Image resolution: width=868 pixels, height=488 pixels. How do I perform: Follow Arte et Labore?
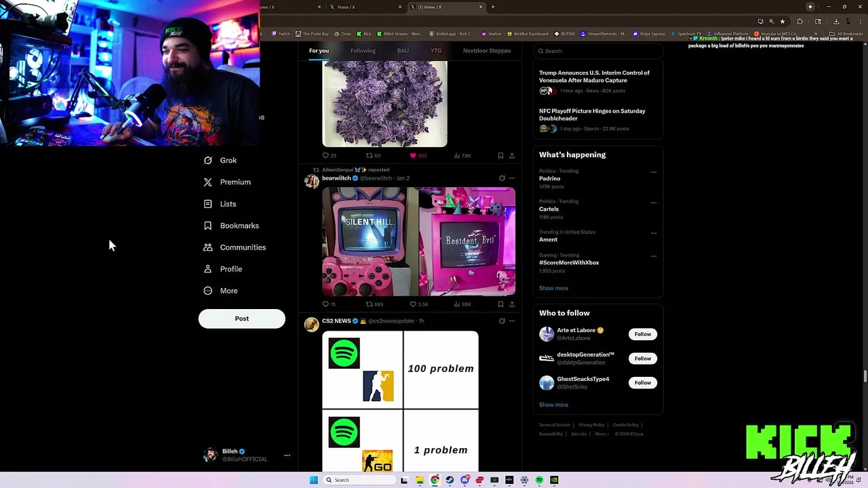(643, 334)
